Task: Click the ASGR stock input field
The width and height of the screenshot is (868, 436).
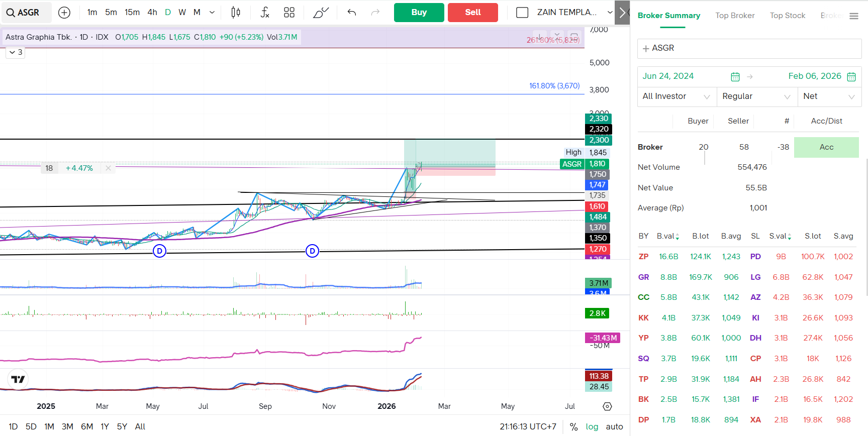Action: 749,48
